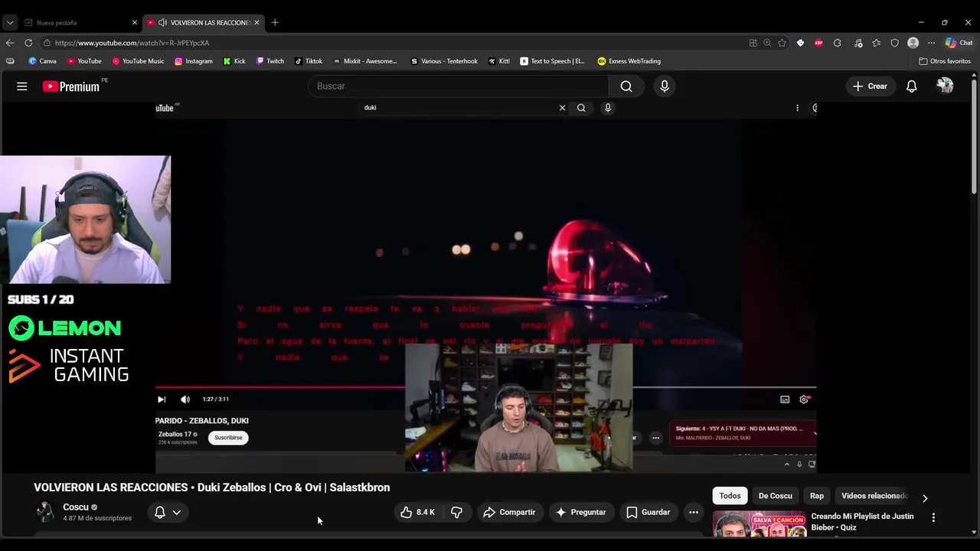This screenshot has width=980, height=551.
Task: Open the Browser essentials shield icon
Action: coord(894,43)
